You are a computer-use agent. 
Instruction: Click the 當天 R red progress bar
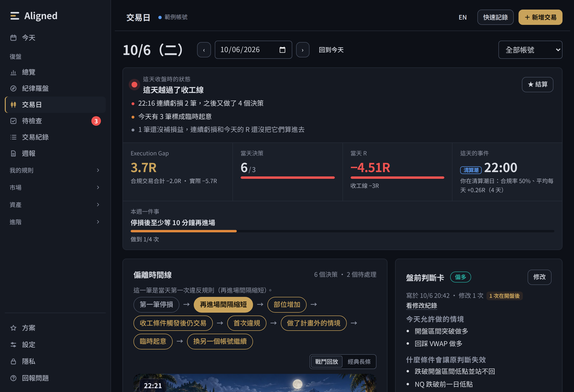pyautogui.click(x=397, y=178)
